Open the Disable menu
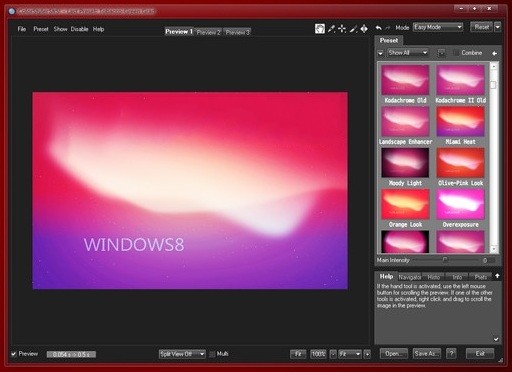Image resolution: width=512 pixels, height=372 pixels. [x=79, y=29]
